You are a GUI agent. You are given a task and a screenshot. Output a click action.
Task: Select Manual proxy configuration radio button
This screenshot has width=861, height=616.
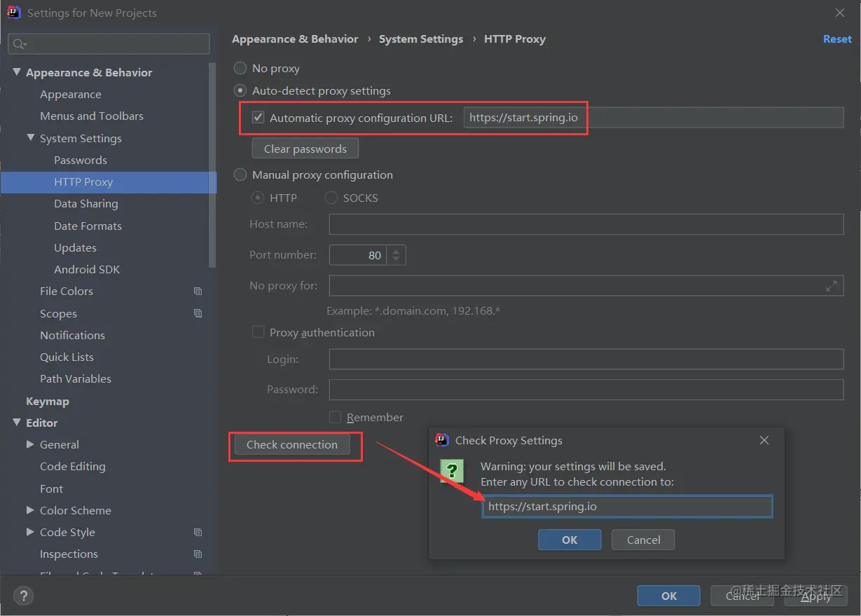(240, 174)
